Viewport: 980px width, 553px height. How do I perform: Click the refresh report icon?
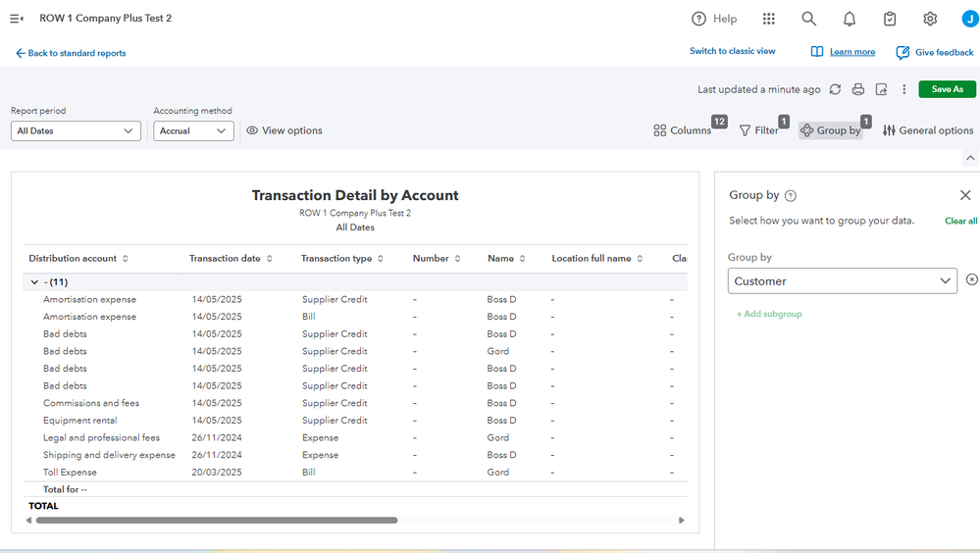point(835,89)
